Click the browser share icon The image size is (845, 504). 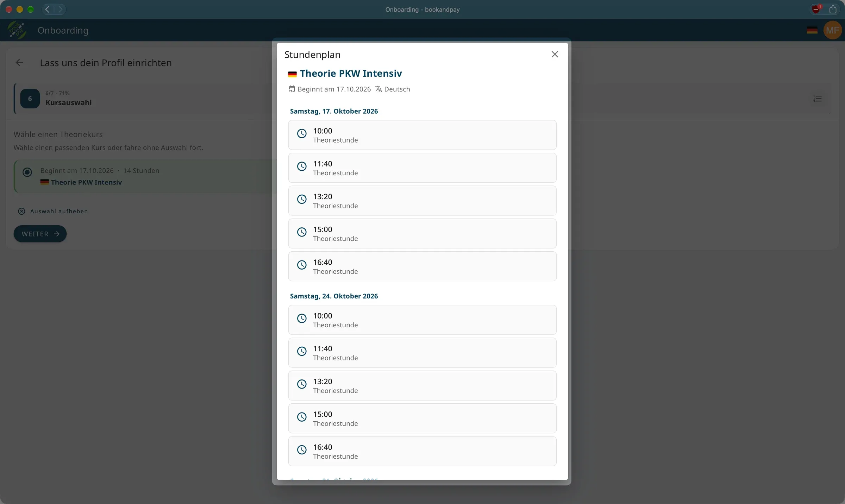[833, 9]
